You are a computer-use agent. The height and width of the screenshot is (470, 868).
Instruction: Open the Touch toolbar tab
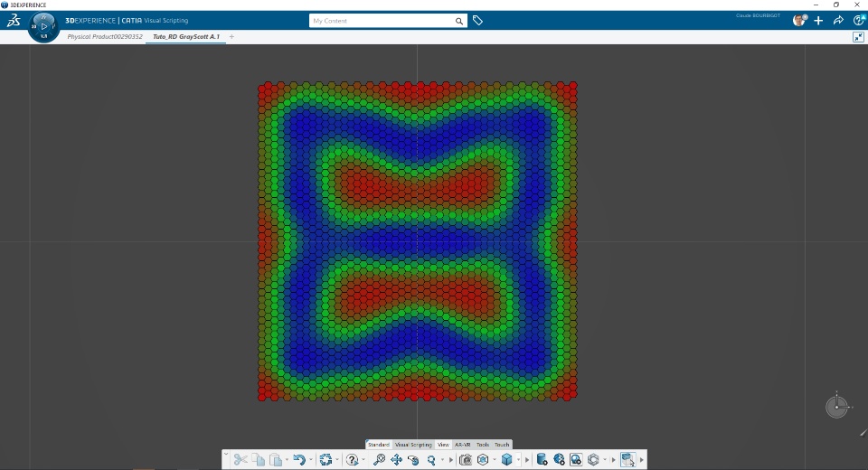coord(502,445)
